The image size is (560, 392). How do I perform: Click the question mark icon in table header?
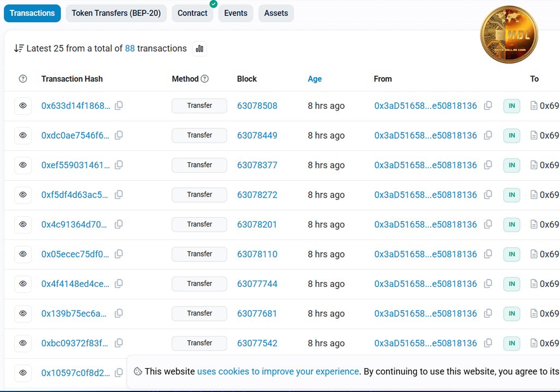pos(22,78)
